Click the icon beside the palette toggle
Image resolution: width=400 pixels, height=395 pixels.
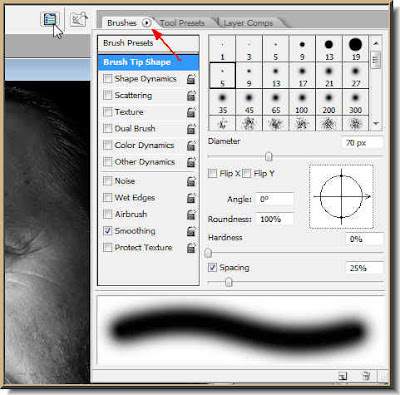click(x=79, y=19)
